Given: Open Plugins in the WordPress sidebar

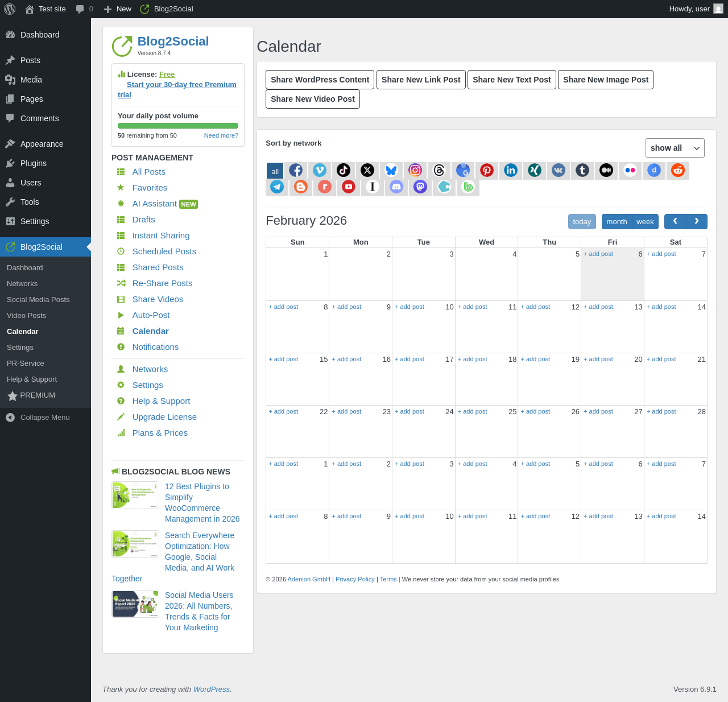Looking at the screenshot, I should (34, 163).
